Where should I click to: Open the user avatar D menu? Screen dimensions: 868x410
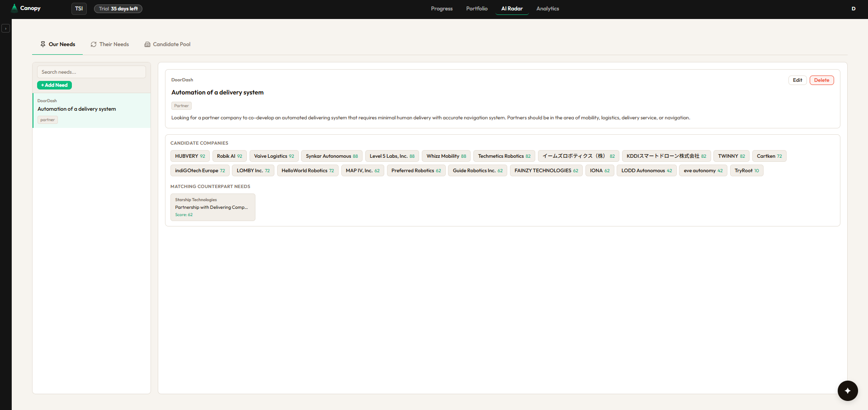coord(854,9)
